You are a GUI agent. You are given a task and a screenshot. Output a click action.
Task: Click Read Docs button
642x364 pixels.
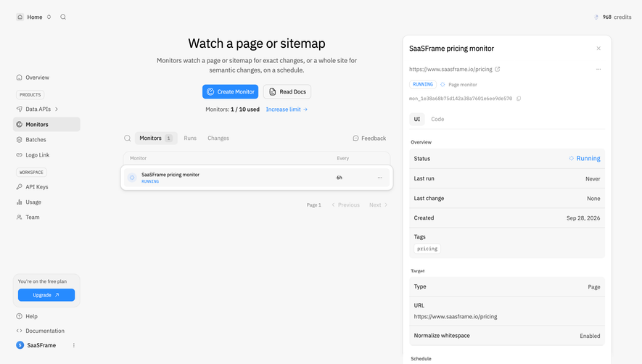tap(287, 91)
